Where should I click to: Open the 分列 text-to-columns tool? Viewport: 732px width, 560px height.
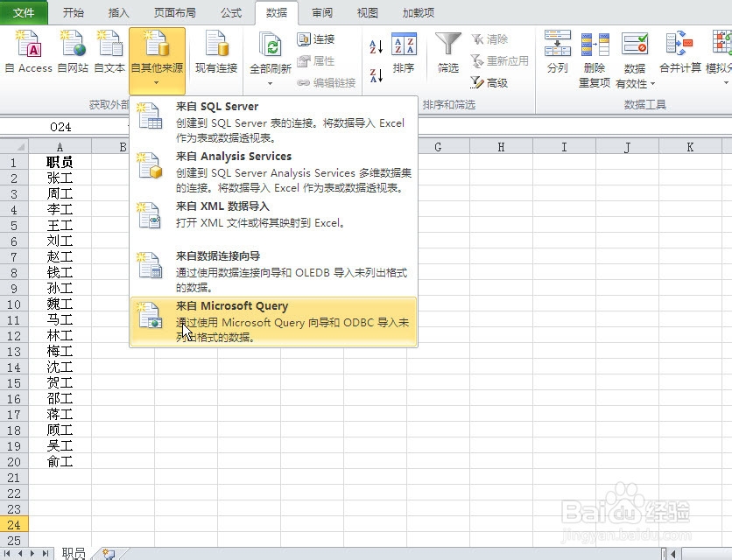coord(559,52)
